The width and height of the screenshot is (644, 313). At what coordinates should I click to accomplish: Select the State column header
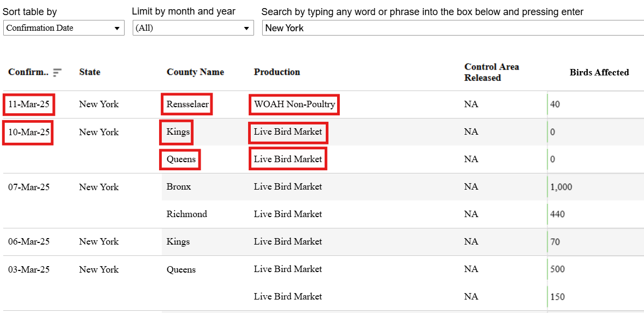90,72
